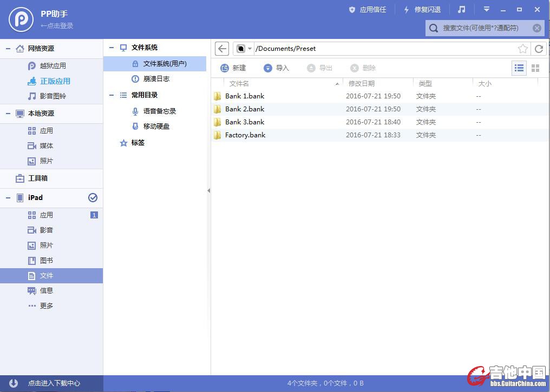Click the PP助手 logo avatar
The width and height of the screenshot is (550, 392).
point(21,19)
